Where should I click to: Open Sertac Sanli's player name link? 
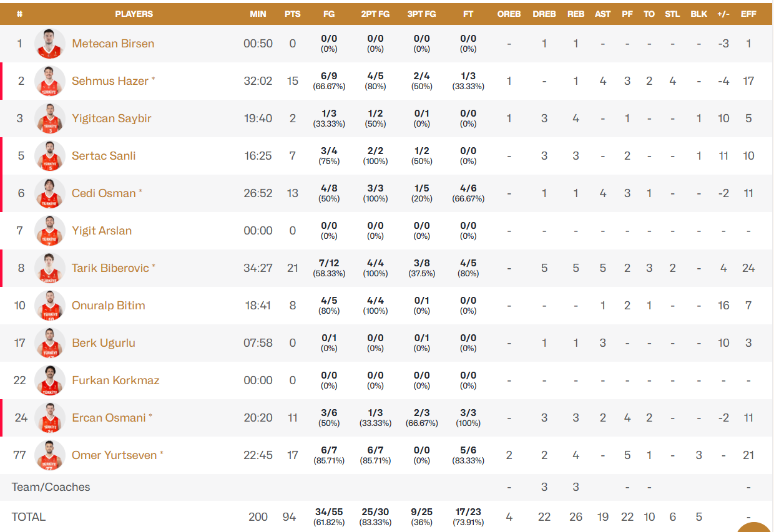[104, 156]
